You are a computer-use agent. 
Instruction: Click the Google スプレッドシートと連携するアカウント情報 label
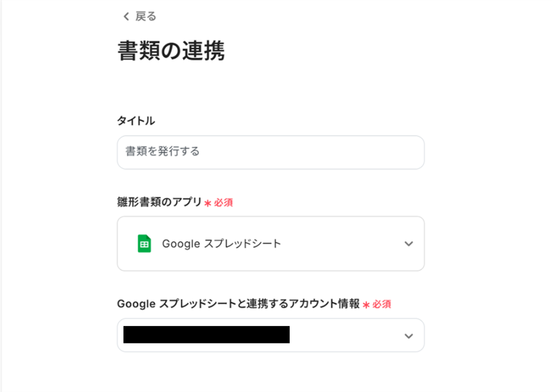pyautogui.click(x=238, y=304)
